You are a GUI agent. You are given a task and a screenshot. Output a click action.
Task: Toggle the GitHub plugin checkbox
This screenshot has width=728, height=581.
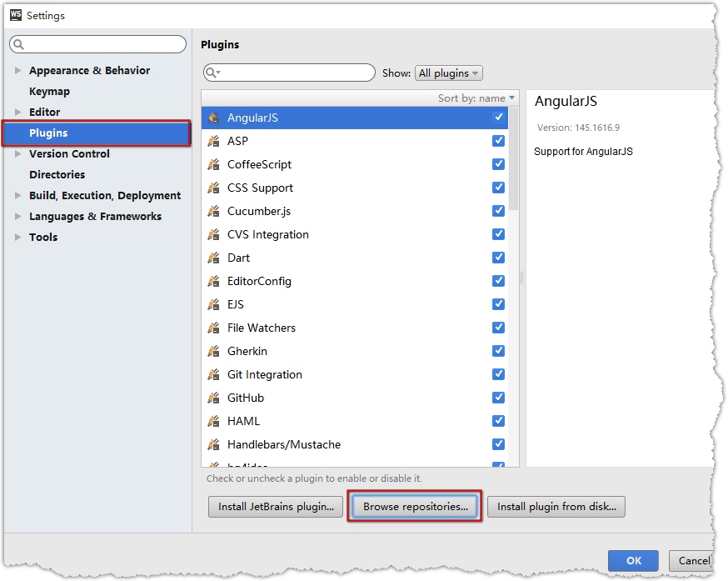click(498, 398)
